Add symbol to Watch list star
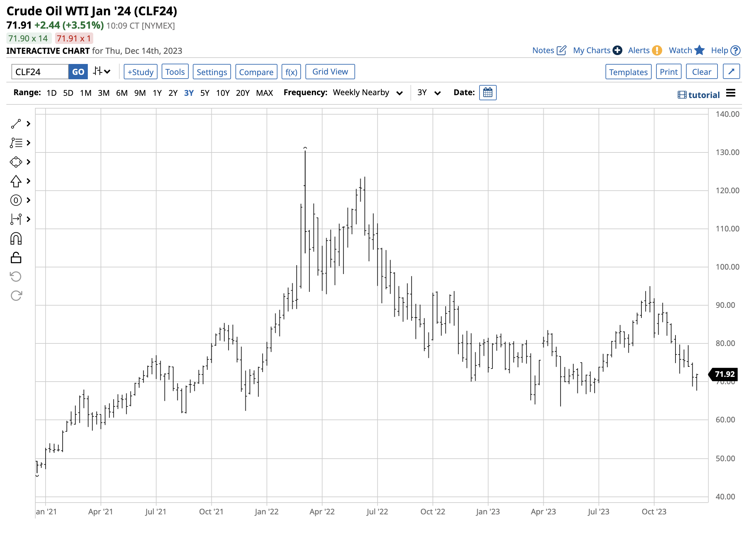This screenshot has width=756, height=543. pyautogui.click(x=699, y=50)
